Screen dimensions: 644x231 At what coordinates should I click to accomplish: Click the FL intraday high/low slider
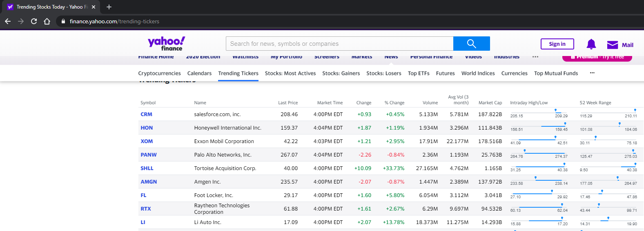click(x=539, y=195)
